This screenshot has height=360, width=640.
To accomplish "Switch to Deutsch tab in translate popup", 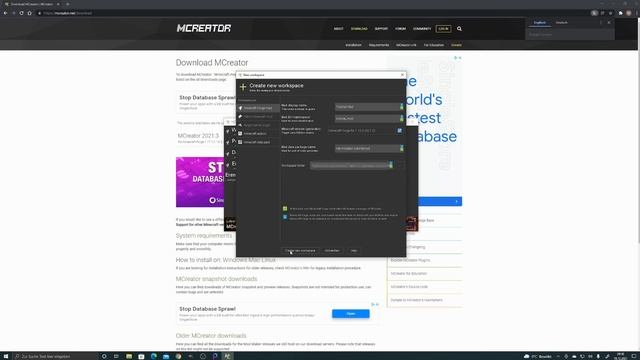I will [x=562, y=23].
